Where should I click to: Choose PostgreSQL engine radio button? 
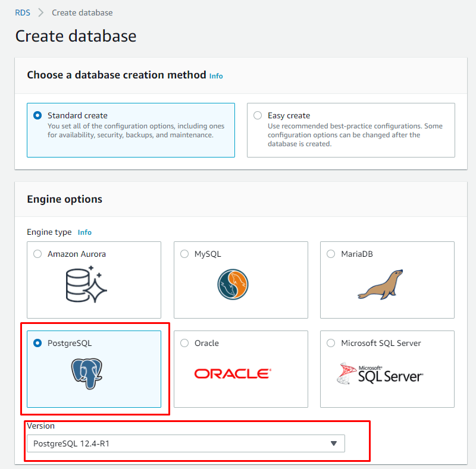tap(37, 343)
